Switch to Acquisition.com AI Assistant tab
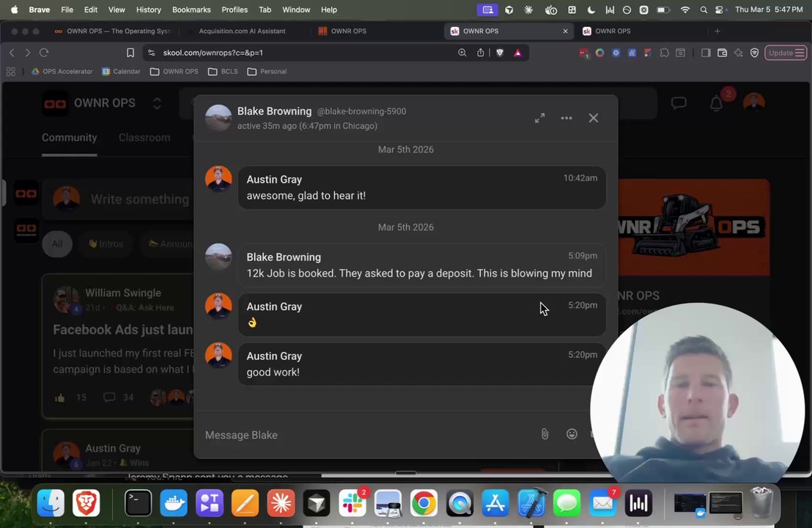This screenshot has height=528, width=812. (242, 31)
